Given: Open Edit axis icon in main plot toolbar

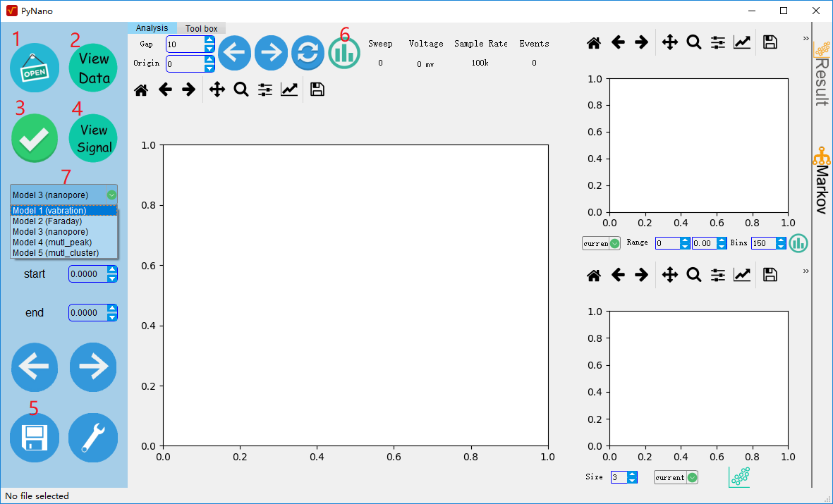Looking at the screenshot, I should 289,90.
